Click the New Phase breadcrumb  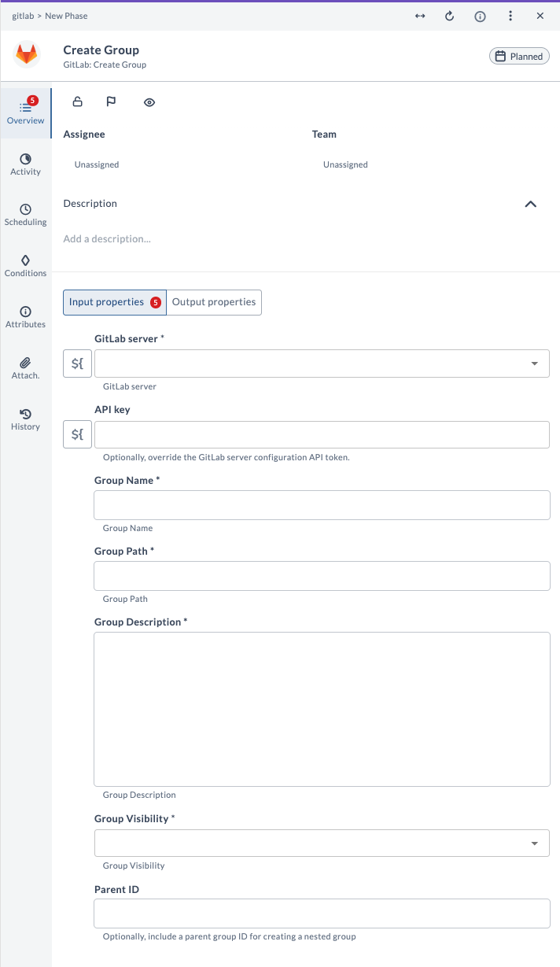(x=66, y=16)
